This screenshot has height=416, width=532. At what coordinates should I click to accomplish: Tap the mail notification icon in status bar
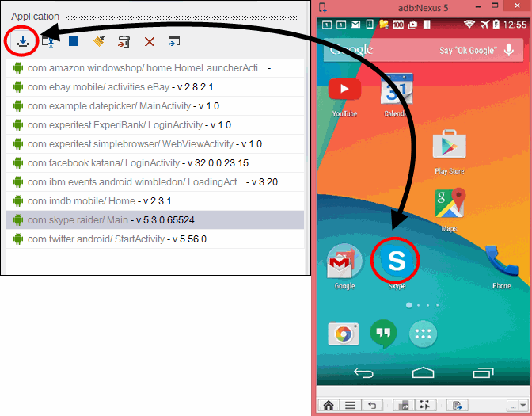tap(355, 25)
